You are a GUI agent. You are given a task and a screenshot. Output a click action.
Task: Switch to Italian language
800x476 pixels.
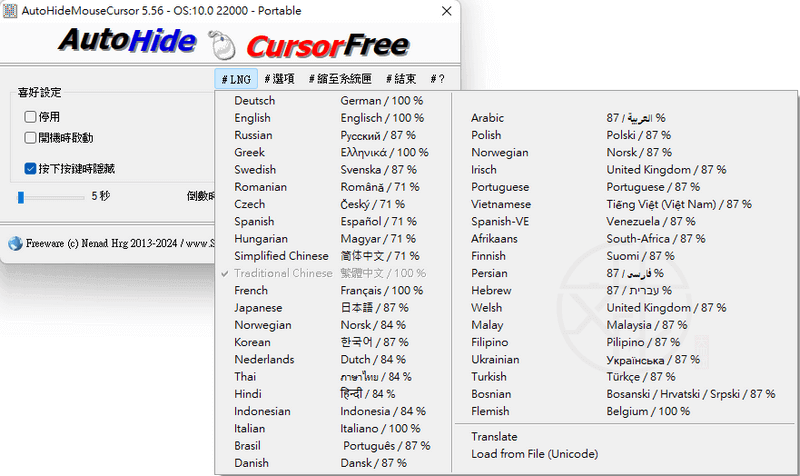[333, 429]
